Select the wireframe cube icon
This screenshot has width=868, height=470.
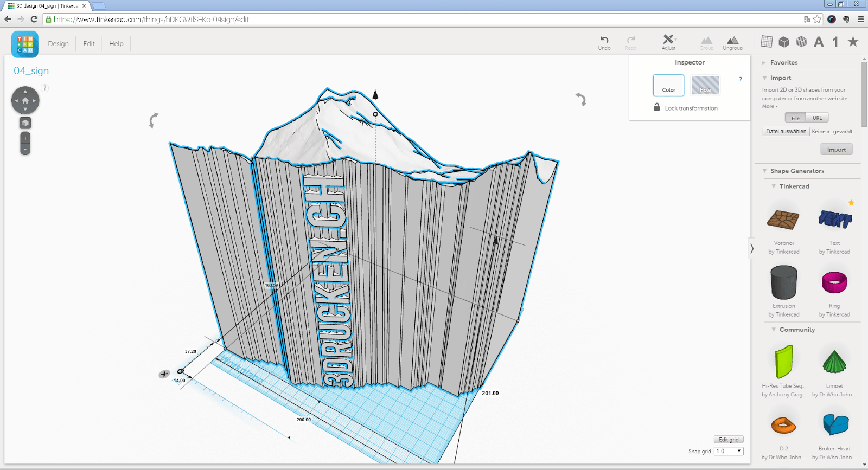tap(801, 42)
